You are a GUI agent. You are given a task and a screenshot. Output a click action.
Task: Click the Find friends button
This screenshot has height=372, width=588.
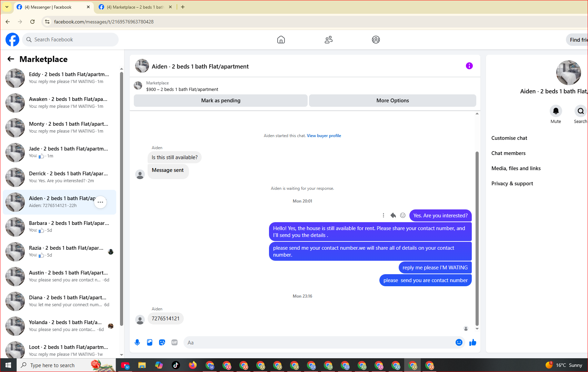click(577, 40)
